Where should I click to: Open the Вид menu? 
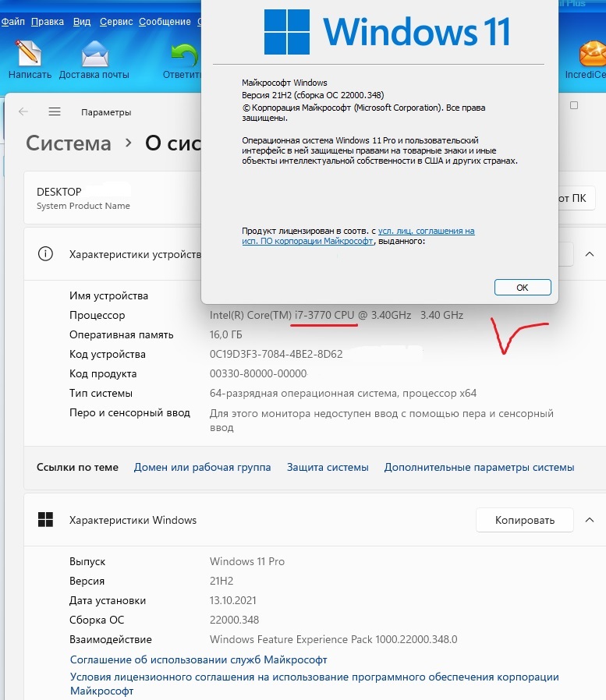(82, 21)
